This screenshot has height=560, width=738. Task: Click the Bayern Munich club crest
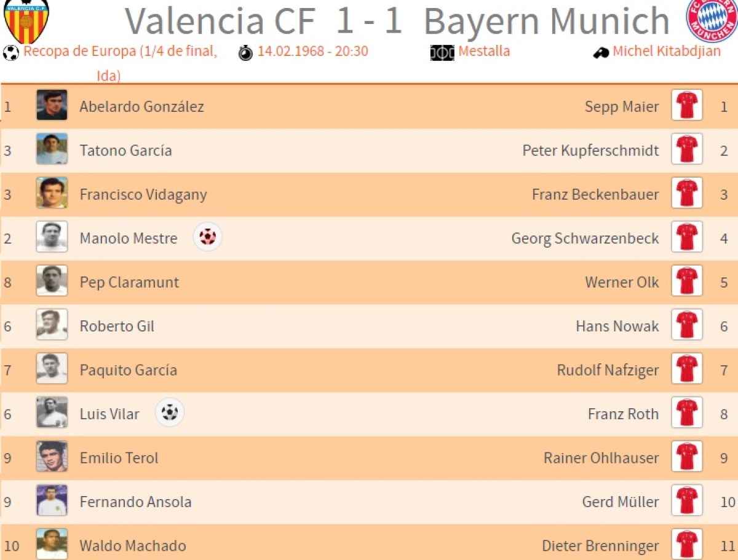pos(712,20)
